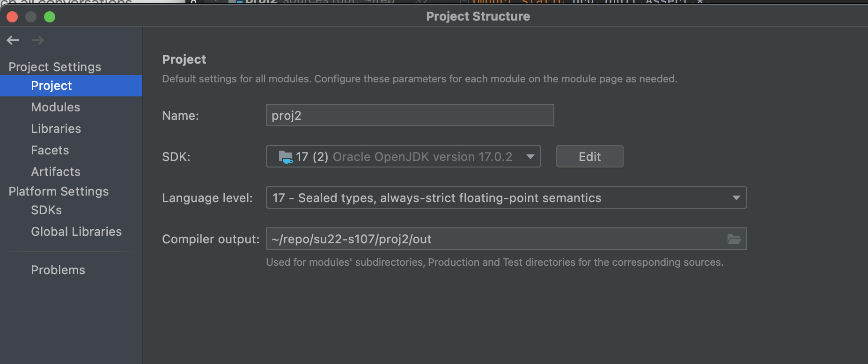Click the green zoom window button
Screen dimensions: 868x364
coord(50,17)
